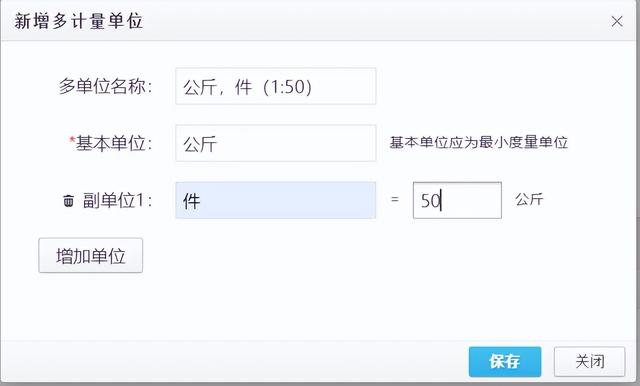Click the equals sign before the 50 field
Screen dimensions: 640x386
pos(394,200)
